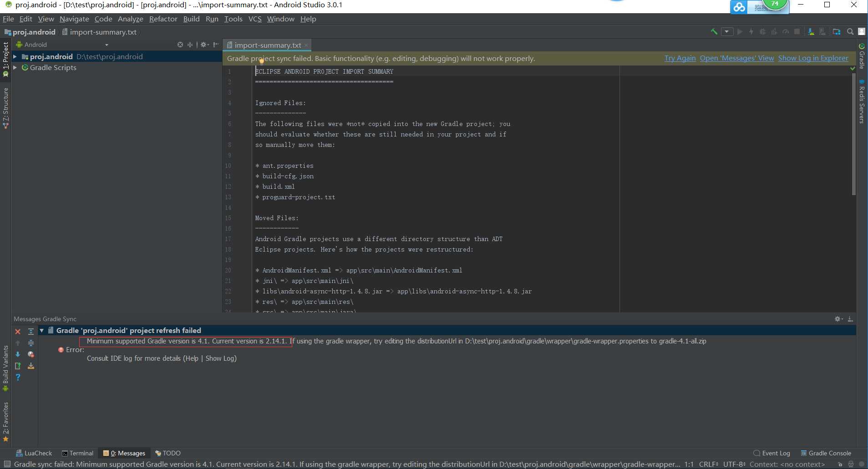This screenshot has height=469, width=868.
Task: Click the up arrow previous message icon
Action: [18, 343]
